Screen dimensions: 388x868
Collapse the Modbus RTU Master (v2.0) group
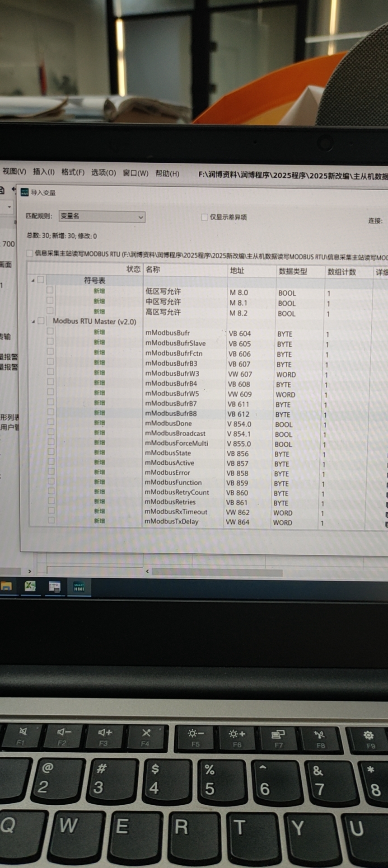(x=33, y=321)
